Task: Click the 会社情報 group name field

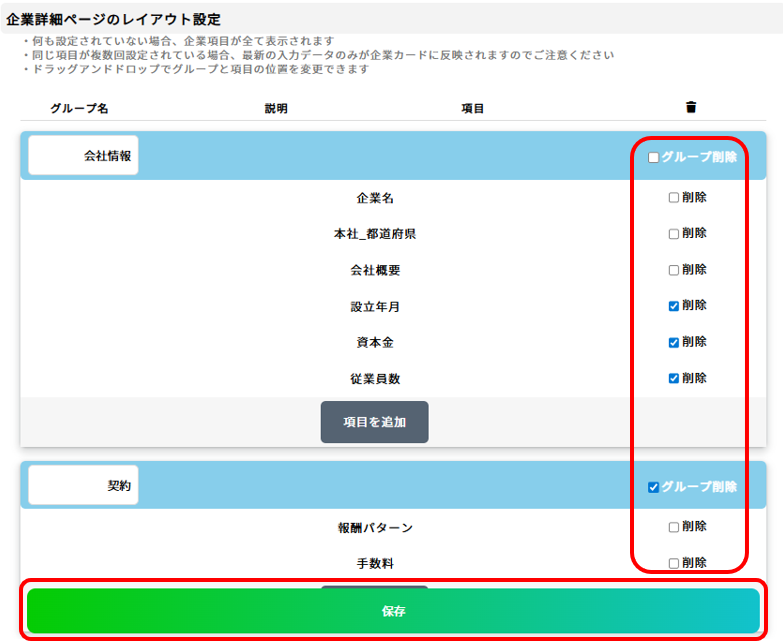Action: point(83,156)
